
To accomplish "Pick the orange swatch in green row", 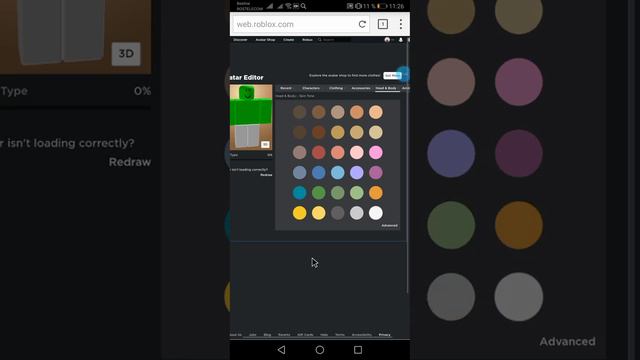I will [376, 193].
